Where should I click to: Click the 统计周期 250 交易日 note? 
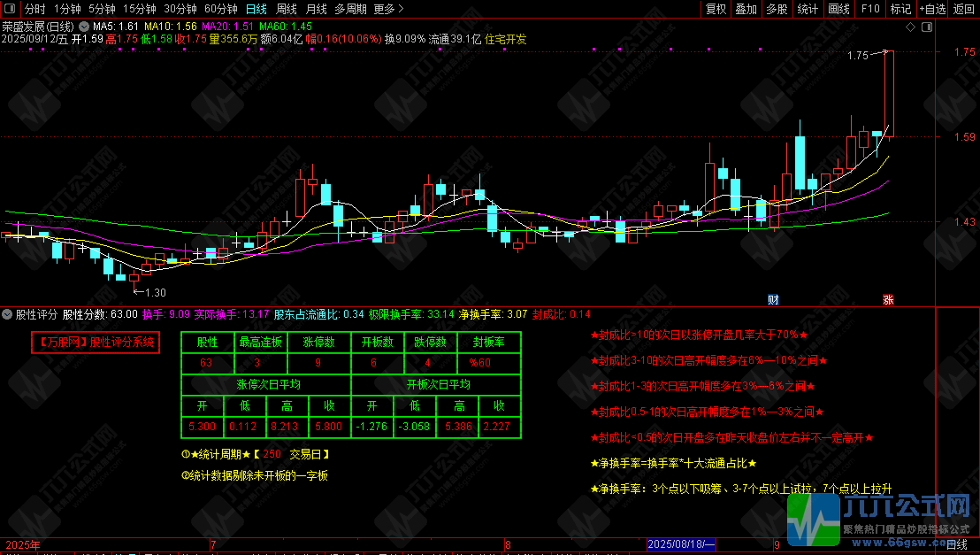pos(255,454)
